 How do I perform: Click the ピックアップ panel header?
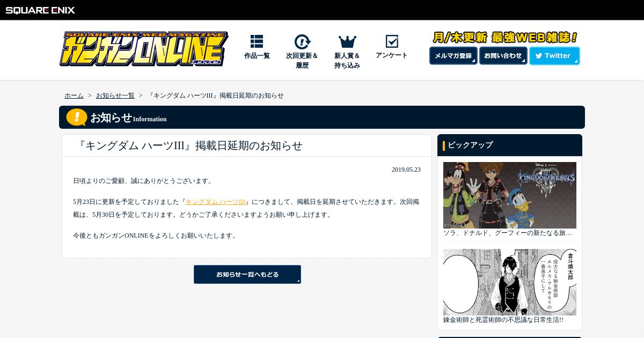point(510,145)
